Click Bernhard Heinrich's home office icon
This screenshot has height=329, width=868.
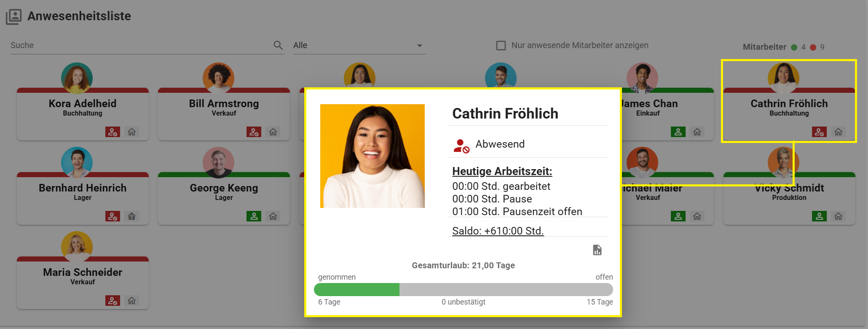tap(132, 216)
